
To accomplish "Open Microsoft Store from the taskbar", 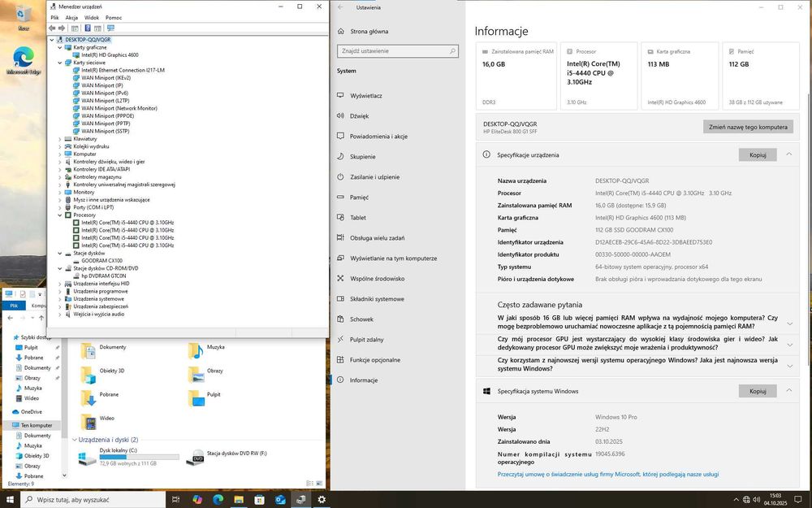I will [x=260, y=500].
